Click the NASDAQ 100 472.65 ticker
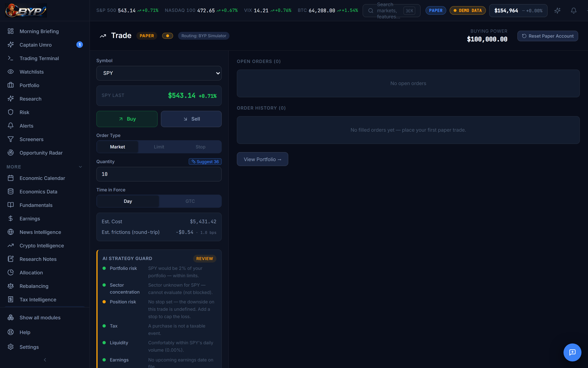Screen dimensions: 588x368 (x=201, y=10)
